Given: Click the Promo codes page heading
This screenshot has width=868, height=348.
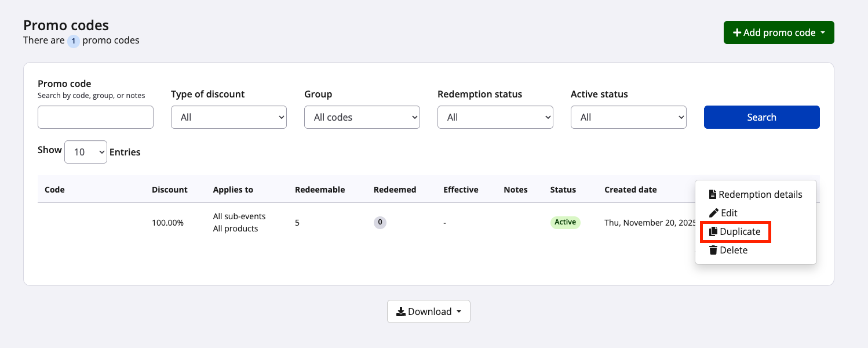Looking at the screenshot, I should tap(66, 26).
